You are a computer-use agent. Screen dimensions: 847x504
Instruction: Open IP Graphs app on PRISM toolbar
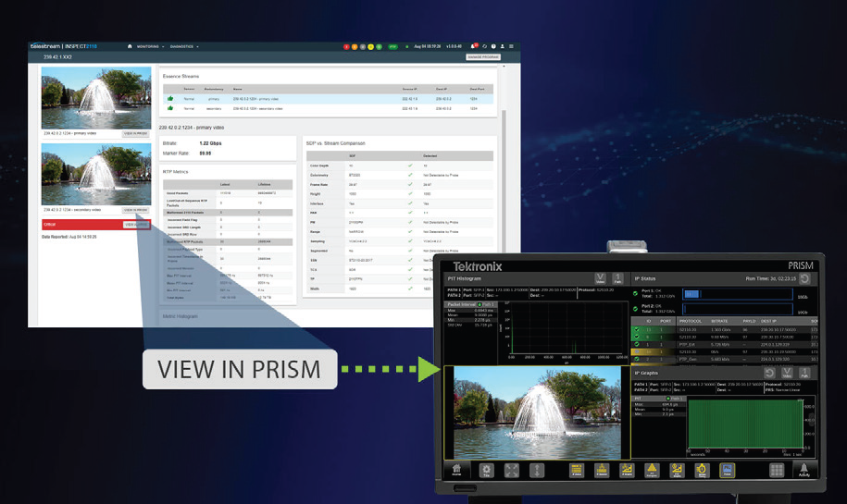[x=627, y=470]
